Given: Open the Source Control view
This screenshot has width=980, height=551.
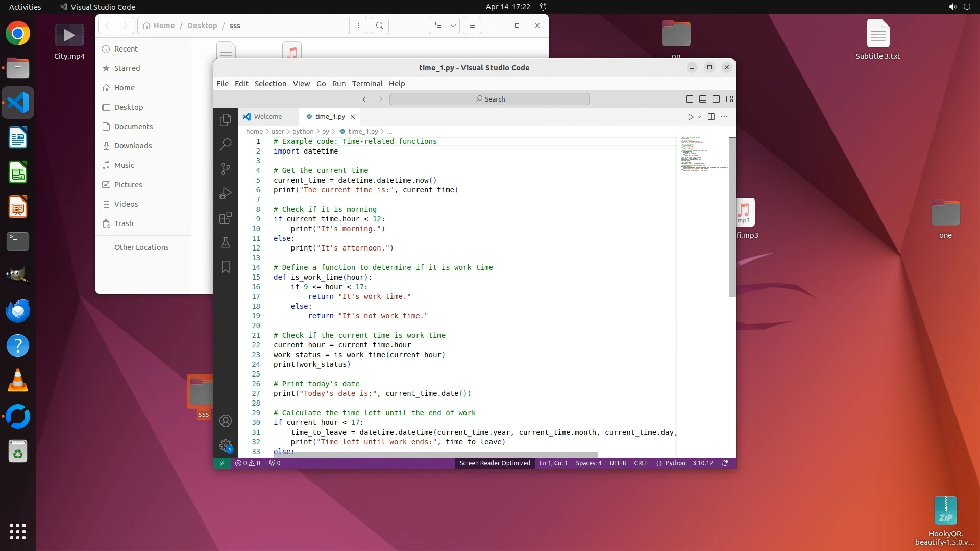Looking at the screenshot, I should click(x=225, y=169).
